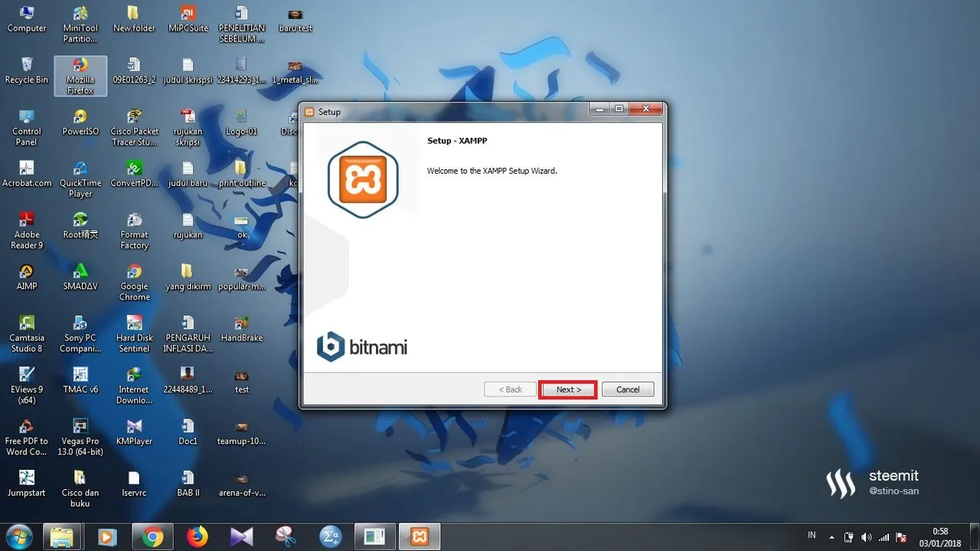Select Internet Download Manager shortcut

click(134, 386)
